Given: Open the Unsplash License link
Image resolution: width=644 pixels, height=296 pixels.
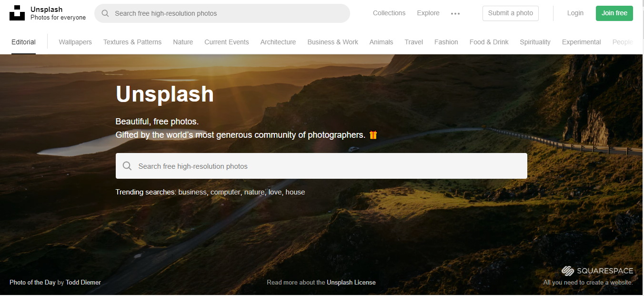Looking at the screenshot, I should (351, 282).
